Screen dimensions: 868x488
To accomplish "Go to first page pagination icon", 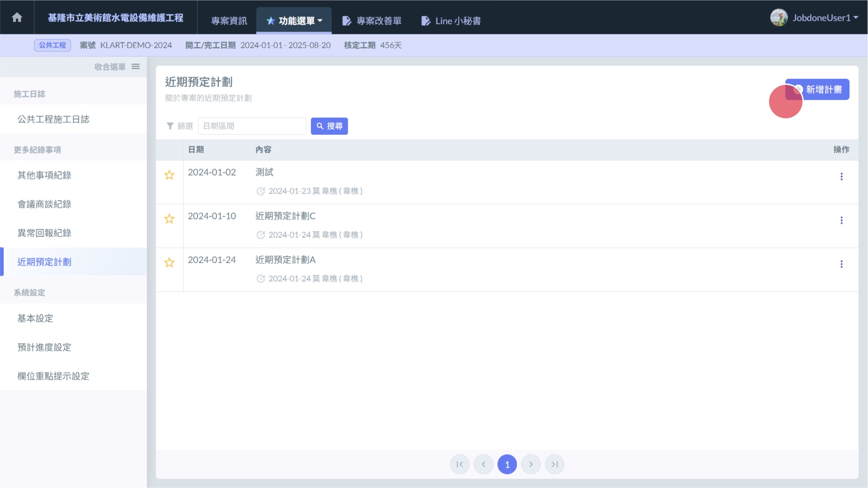I will click(x=460, y=464).
